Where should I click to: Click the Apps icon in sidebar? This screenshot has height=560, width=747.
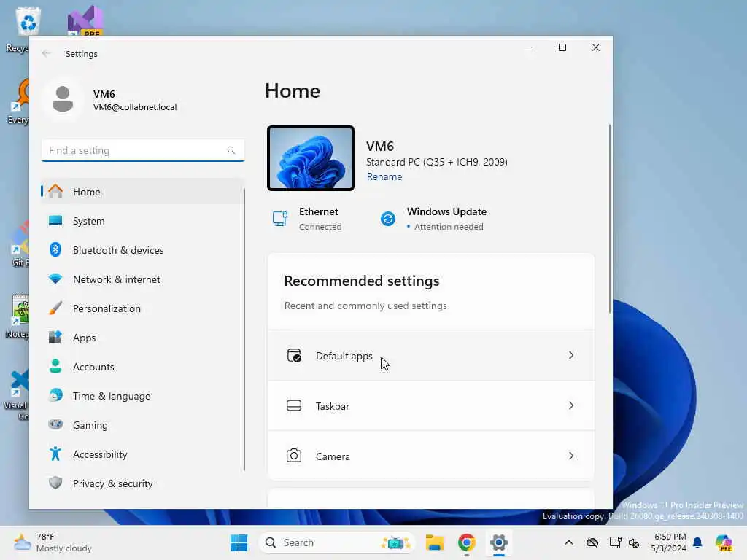pos(55,337)
